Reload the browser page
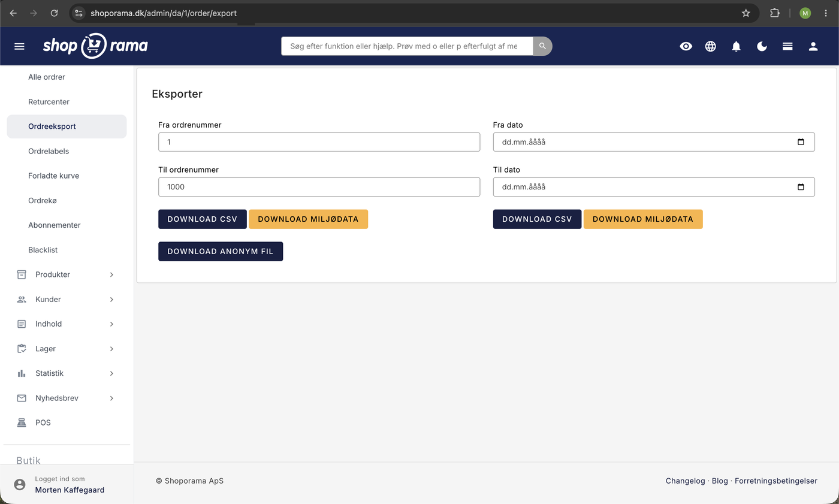The width and height of the screenshot is (839, 504). click(54, 13)
